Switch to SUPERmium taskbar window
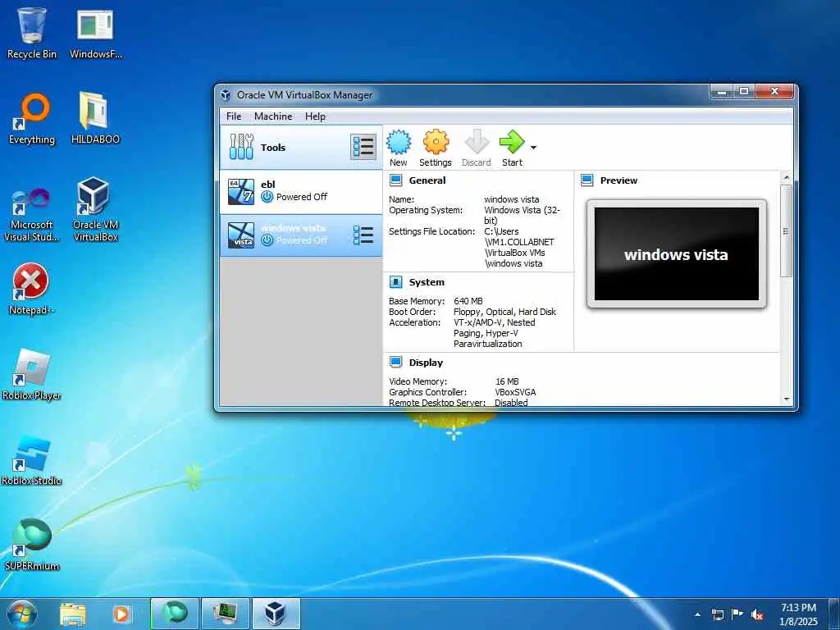Image resolution: width=840 pixels, height=630 pixels. pyautogui.click(x=175, y=614)
